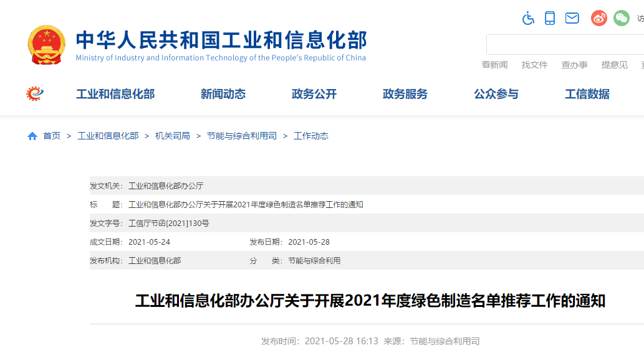Image resolution: width=644 pixels, height=353 pixels.
Task: Select 工业和信息化部 in main navigation
Action: [115, 94]
